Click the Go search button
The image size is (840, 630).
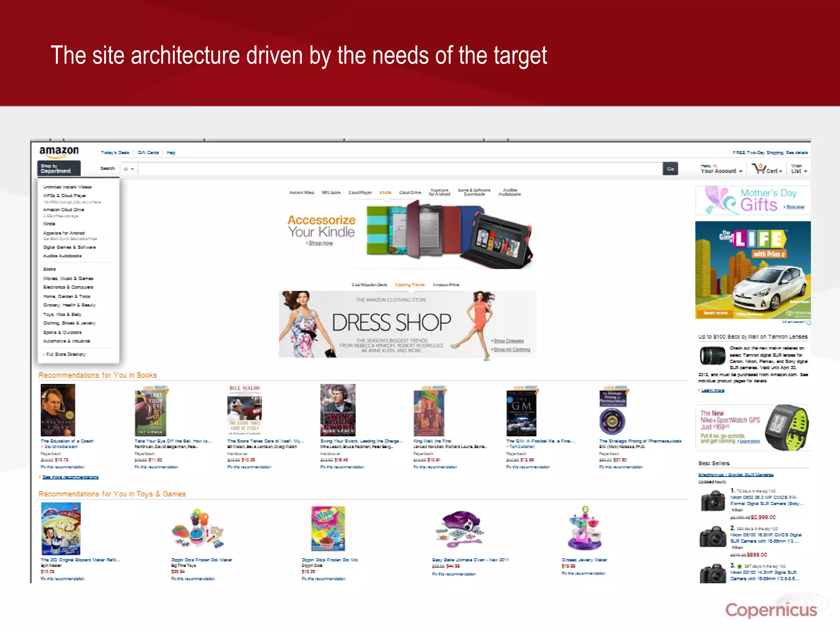point(670,169)
